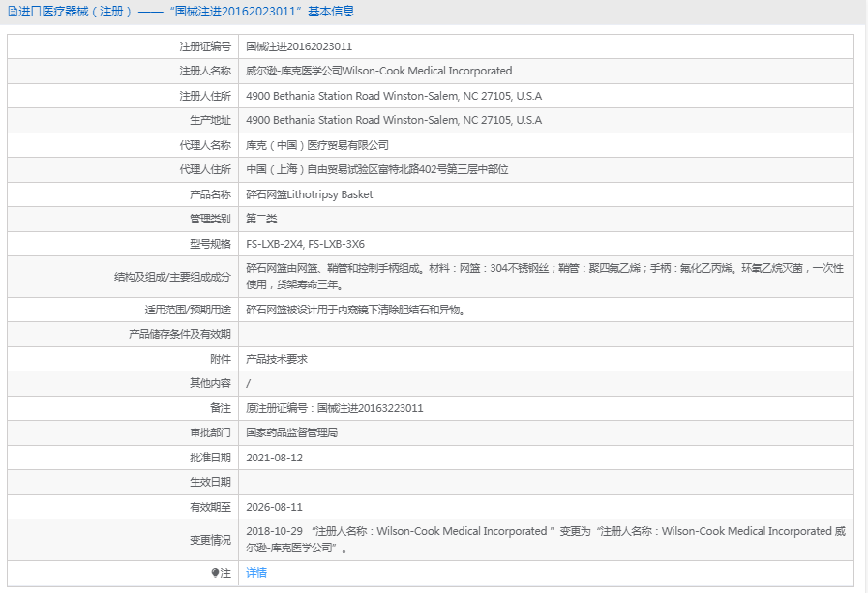Click the 生效日期 label
This screenshot has width=868, height=593.
point(210,483)
